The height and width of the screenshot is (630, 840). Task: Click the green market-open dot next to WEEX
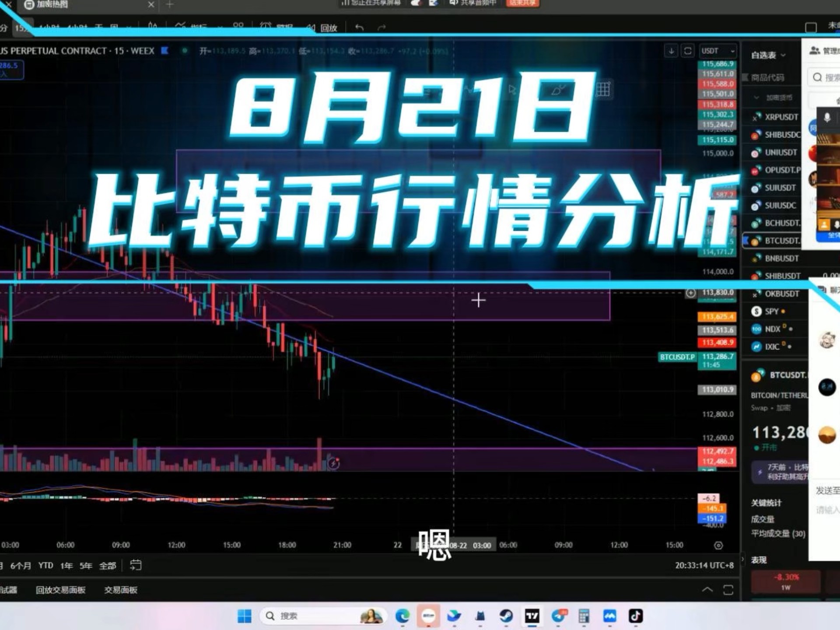click(185, 51)
